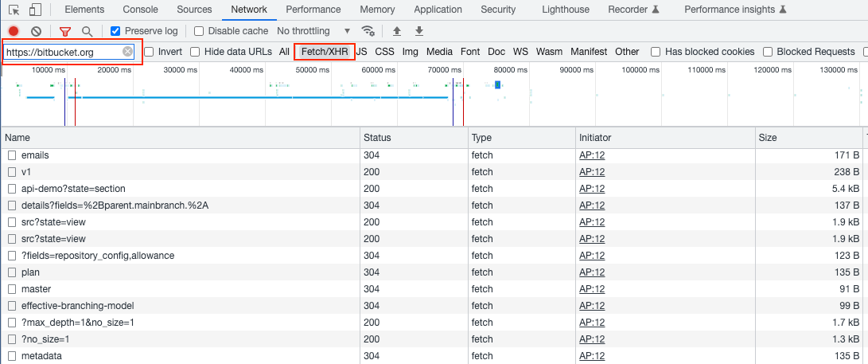Open network conditions Wi-Fi gear icon
The width and height of the screenshot is (868, 364).
click(368, 31)
